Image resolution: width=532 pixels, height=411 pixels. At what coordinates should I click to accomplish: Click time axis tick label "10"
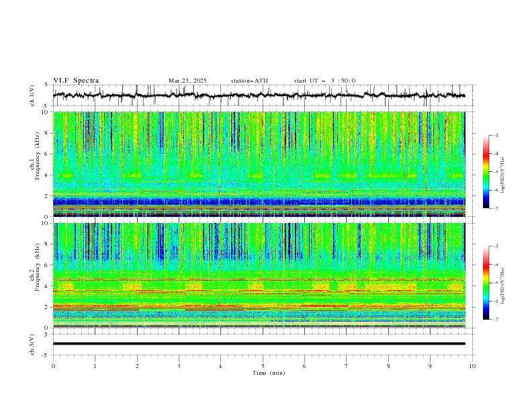[472, 366]
